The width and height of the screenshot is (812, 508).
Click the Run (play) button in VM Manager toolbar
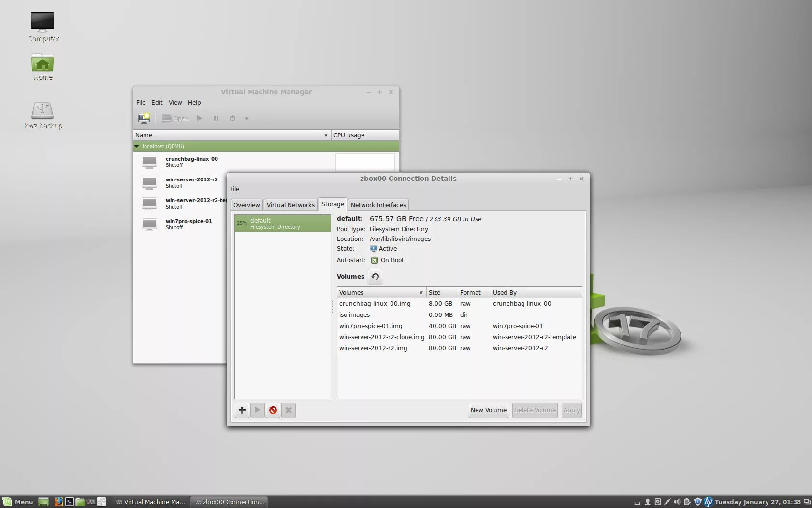pos(200,118)
